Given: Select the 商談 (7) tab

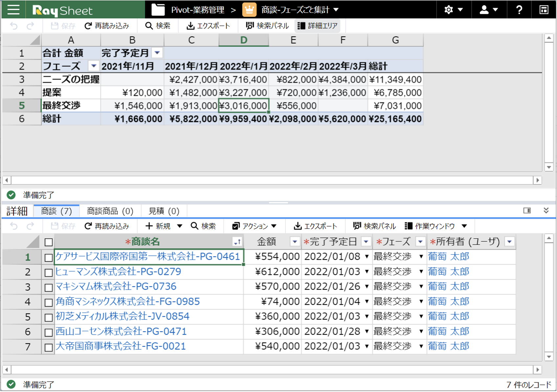Looking at the screenshot, I should (x=56, y=211).
